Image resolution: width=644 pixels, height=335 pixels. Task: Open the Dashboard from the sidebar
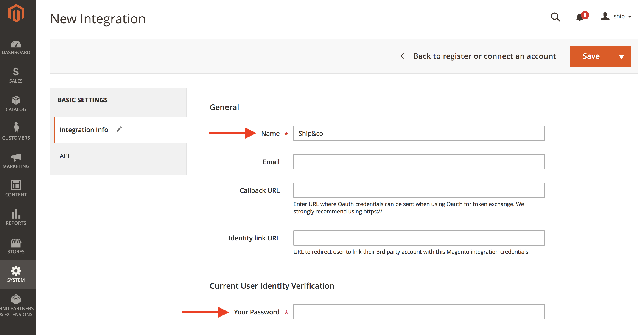(x=16, y=47)
